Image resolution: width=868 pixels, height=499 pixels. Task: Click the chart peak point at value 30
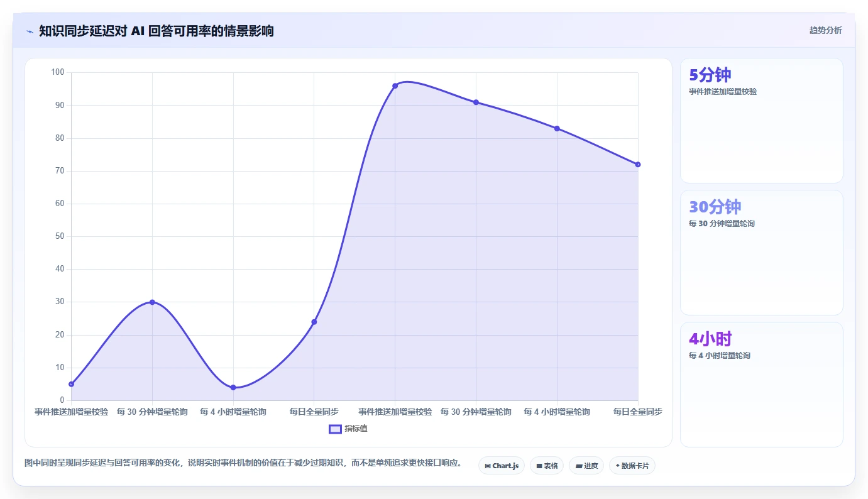152,302
